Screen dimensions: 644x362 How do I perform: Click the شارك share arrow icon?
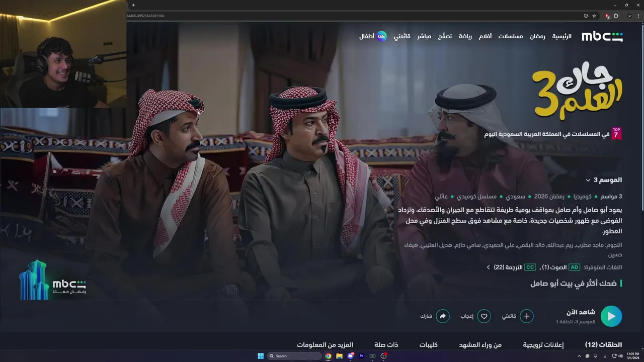[x=443, y=316]
